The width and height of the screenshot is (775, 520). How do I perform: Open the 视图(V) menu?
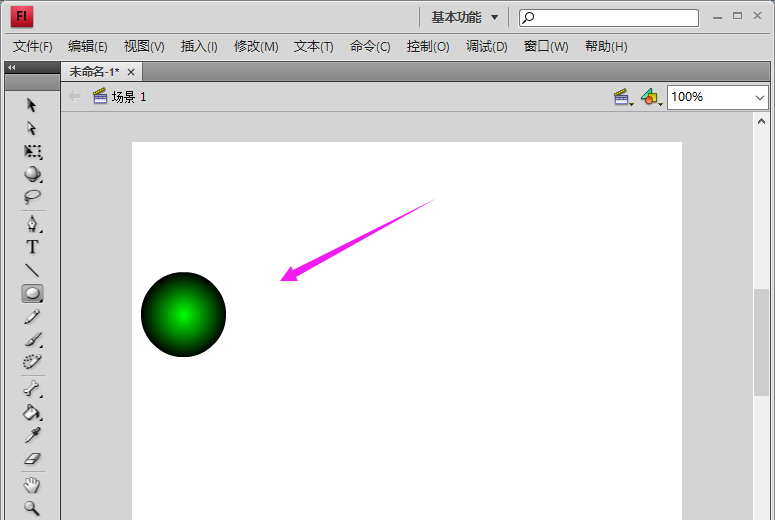[144, 46]
